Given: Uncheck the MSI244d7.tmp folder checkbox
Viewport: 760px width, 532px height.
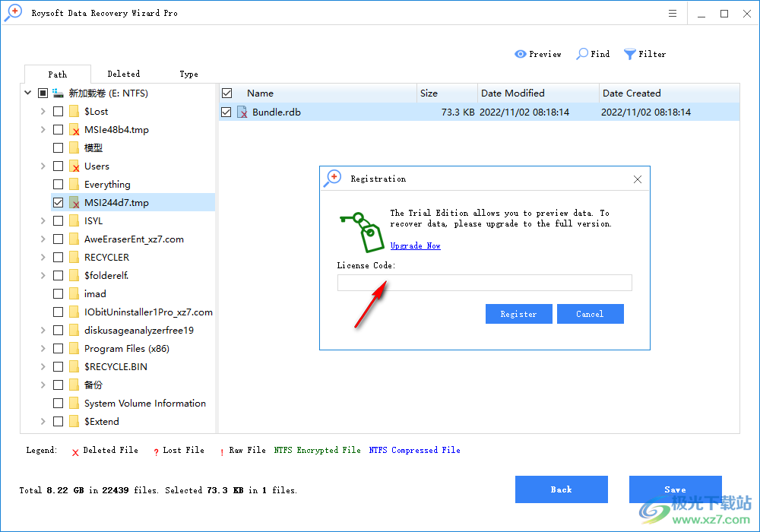Looking at the screenshot, I should 58,202.
